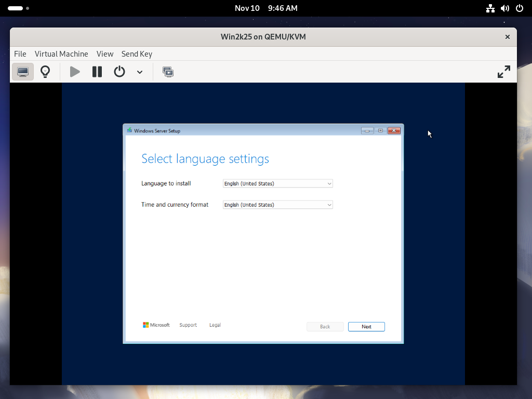Click the GNOME Activities pill
Viewport: 532px width, 399px height.
point(16,8)
